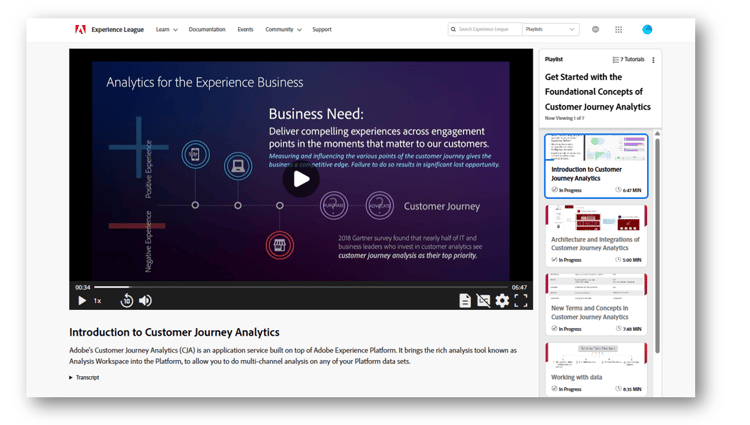Change the 1x playback speed
The image size is (750, 425).
click(x=98, y=301)
